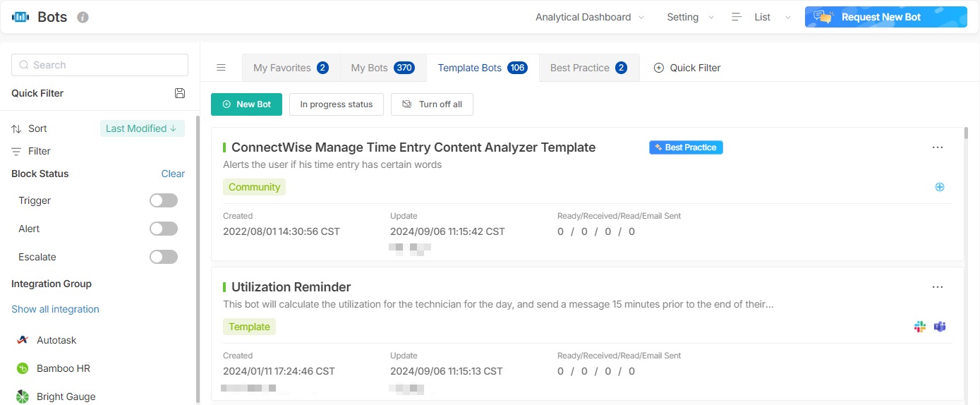
Task: Open the Last Modified sort dropdown
Action: click(142, 128)
